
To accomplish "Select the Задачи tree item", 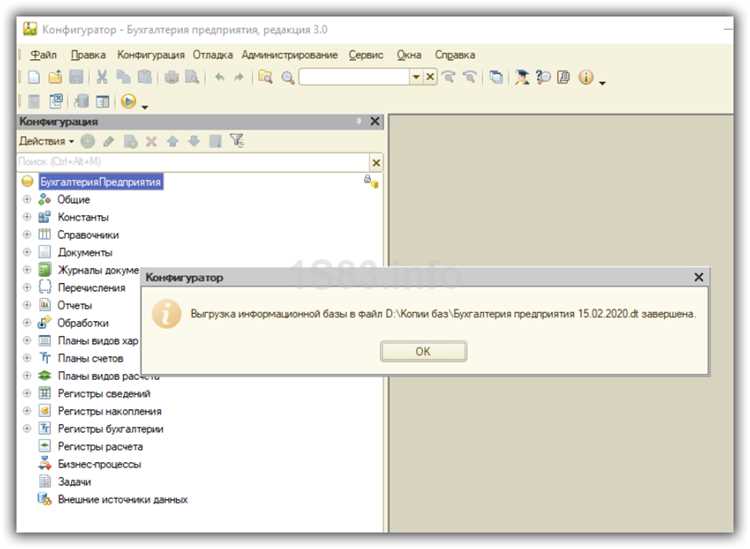I will click(x=74, y=482).
